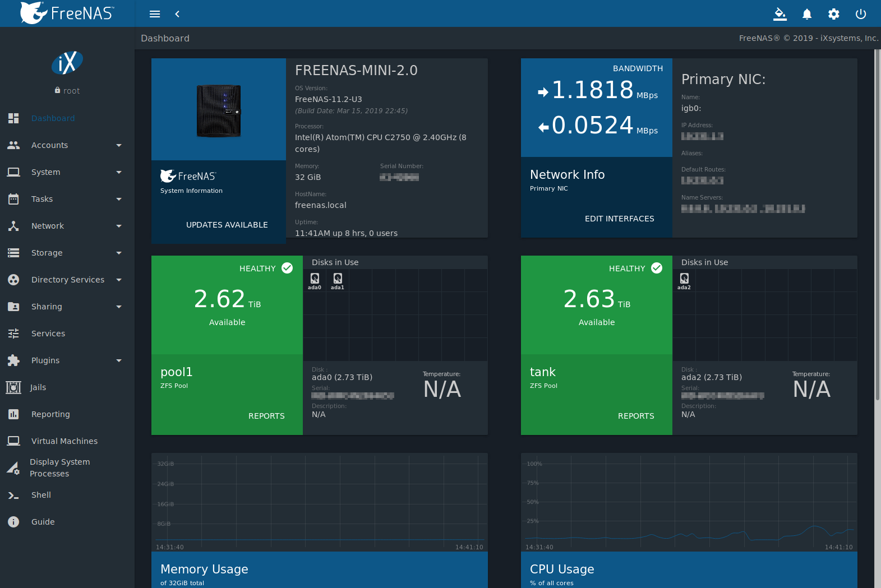Click EDIT INTERFACES button
881x588 pixels.
(x=619, y=219)
